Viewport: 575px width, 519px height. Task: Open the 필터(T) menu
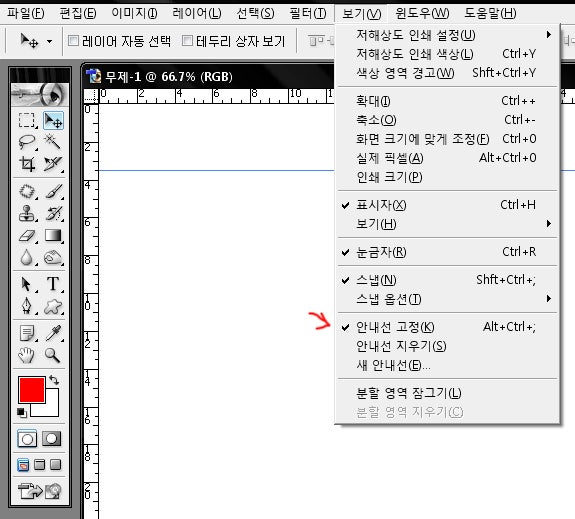(x=308, y=14)
